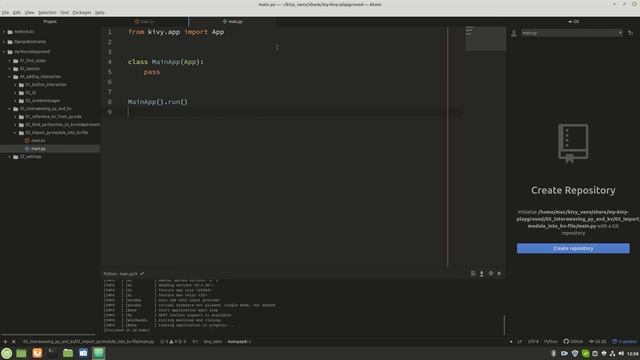Click the save output icon in script panel
This screenshot has width=640, height=360.
482,273
